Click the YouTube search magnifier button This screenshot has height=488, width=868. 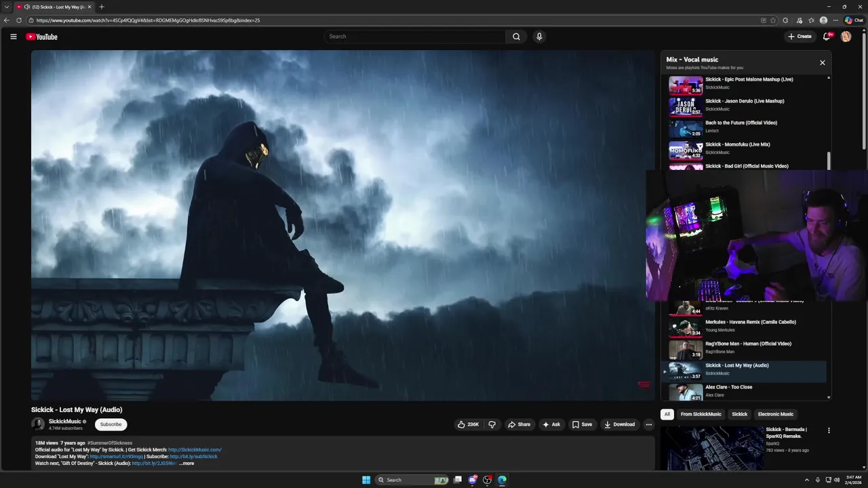coord(516,37)
